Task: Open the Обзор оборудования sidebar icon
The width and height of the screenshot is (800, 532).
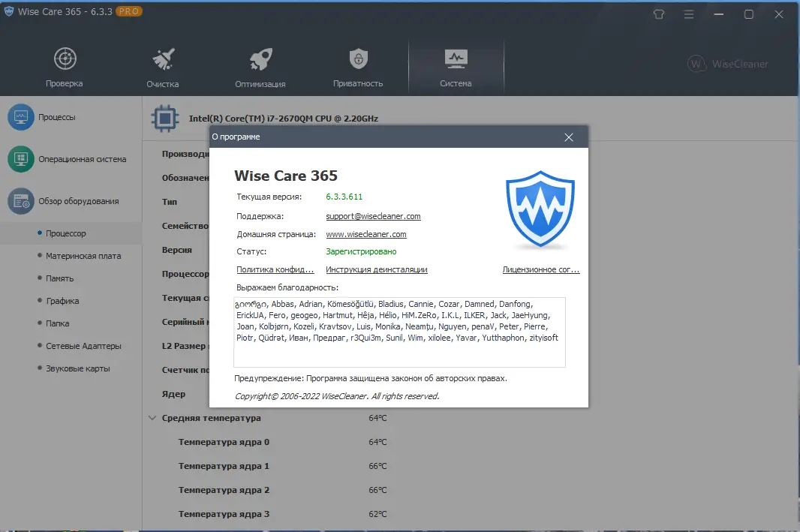Action: (22, 200)
